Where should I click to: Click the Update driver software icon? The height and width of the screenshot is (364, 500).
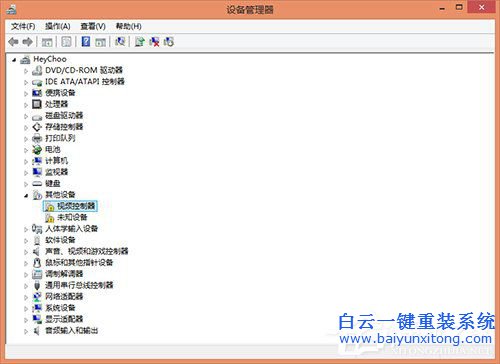139,42
